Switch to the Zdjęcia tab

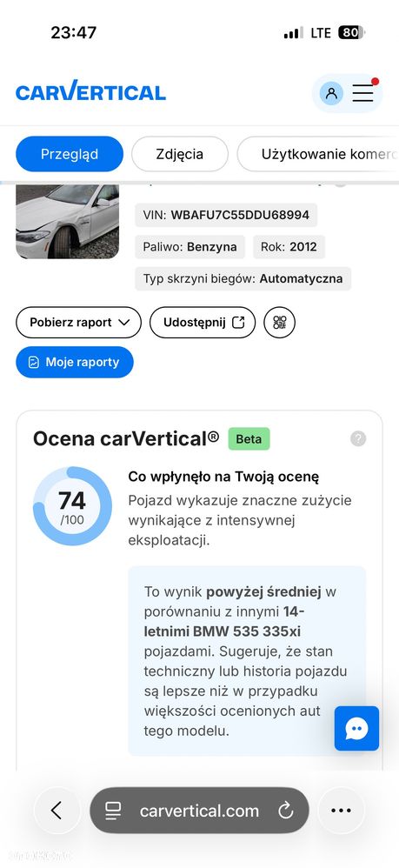(179, 154)
